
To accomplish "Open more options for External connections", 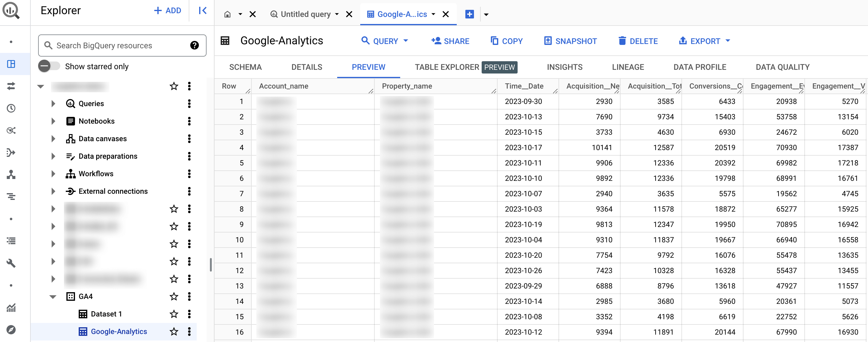I will point(189,191).
